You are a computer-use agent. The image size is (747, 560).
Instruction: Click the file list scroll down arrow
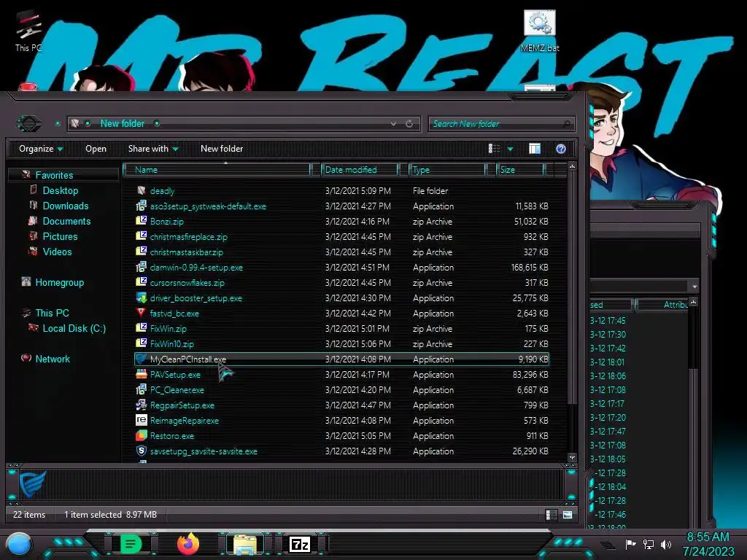coord(572,458)
